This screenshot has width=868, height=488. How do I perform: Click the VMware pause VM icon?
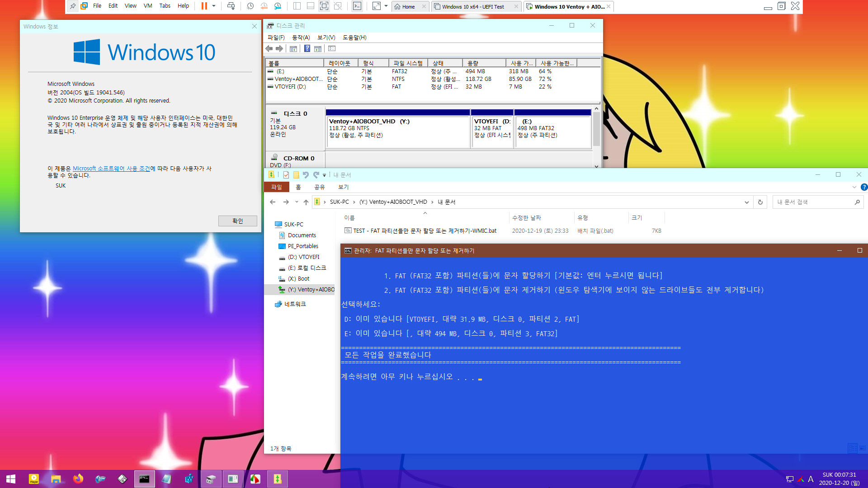(204, 6)
